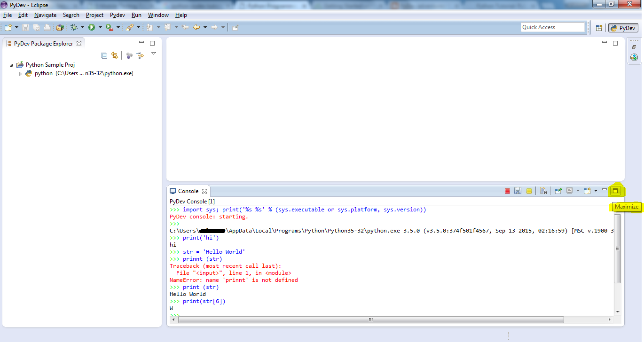The image size is (644, 342).
Task: Open the Help menu
Action: tap(181, 15)
